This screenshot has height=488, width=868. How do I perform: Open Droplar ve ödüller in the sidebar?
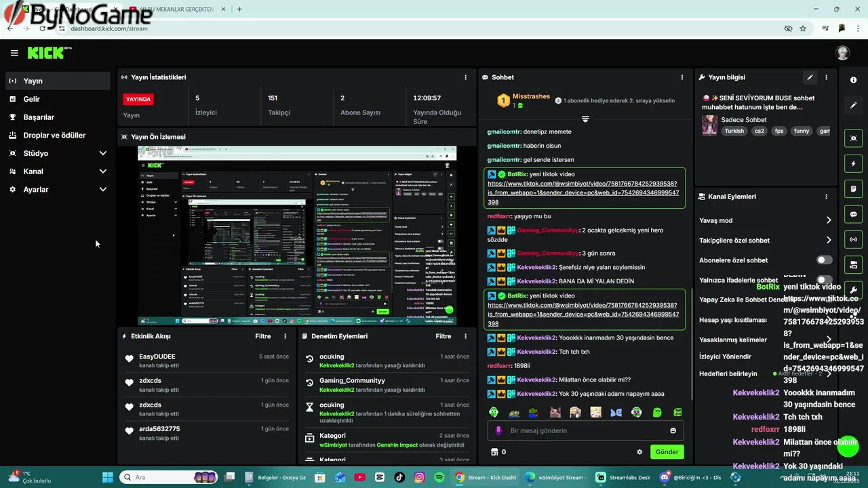click(x=58, y=135)
